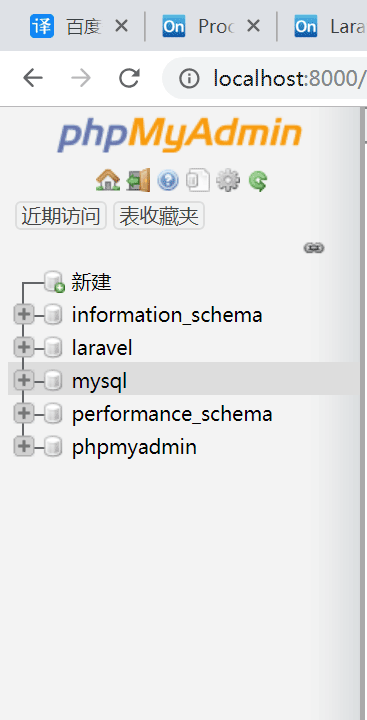367x720 pixels.
Task: Open the laravel database link
Action: coord(102,348)
